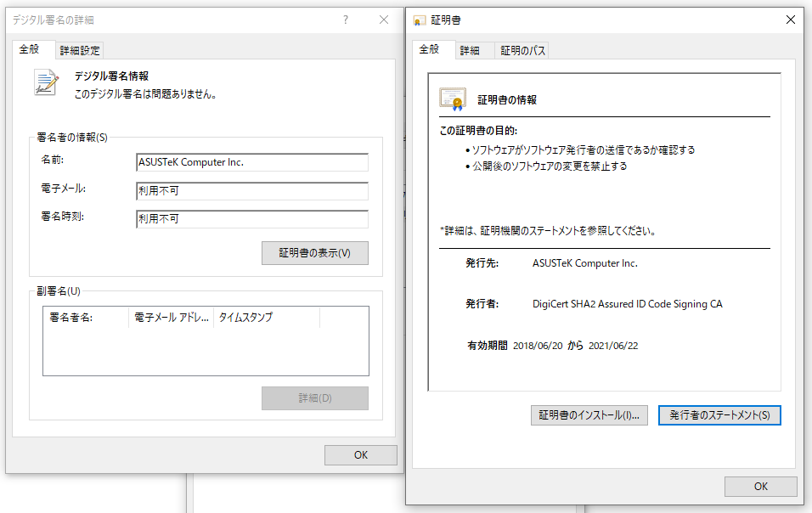Viewport: 812px width, 513px height.
Task: Click the 発行先 value ASUSTeK Computer Inc.
Action: point(584,263)
